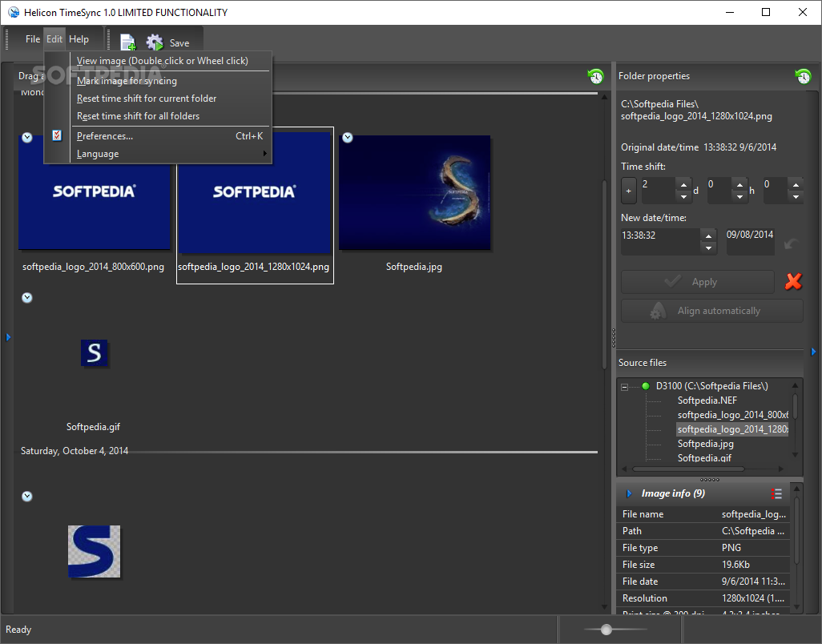The height and width of the screenshot is (644, 822).
Task: Select Softpedia.NEF in source files
Action: pos(707,400)
